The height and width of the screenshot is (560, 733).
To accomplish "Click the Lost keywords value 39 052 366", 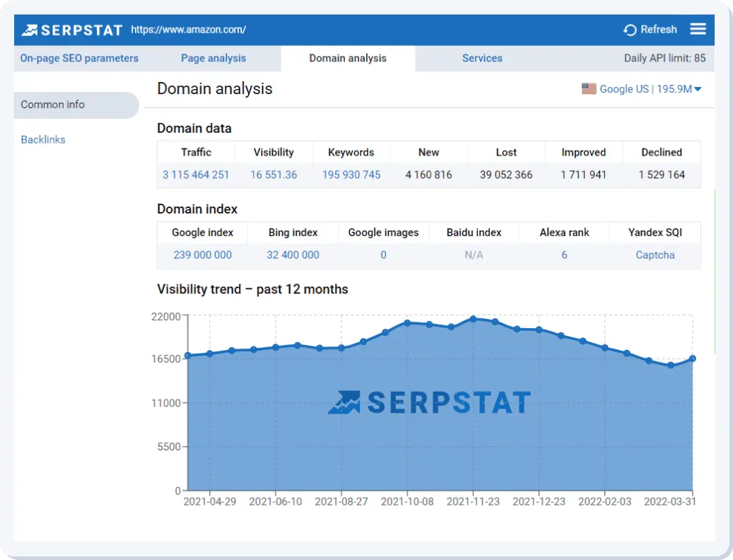I will coord(506,175).
